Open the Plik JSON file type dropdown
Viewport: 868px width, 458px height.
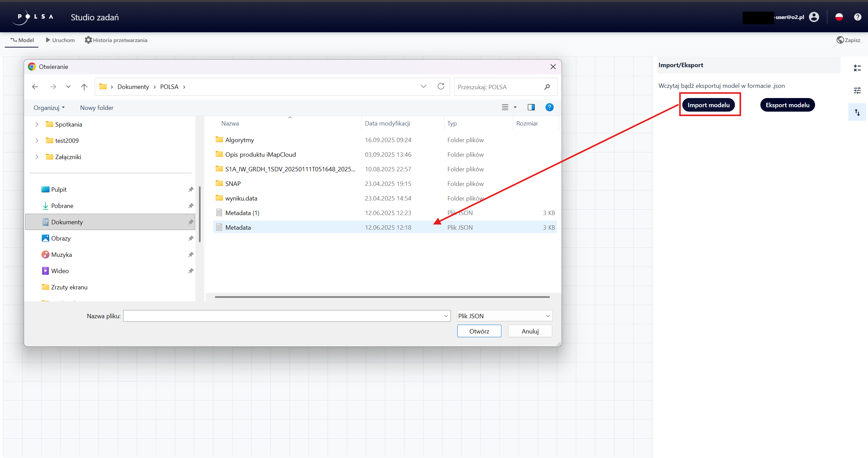[504, 316]
